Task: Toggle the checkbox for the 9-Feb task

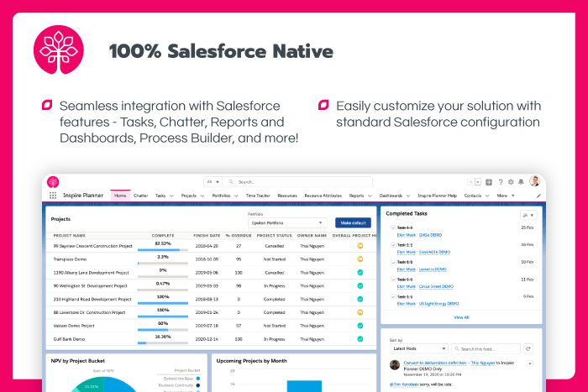Action: click(x=393, y=296)
